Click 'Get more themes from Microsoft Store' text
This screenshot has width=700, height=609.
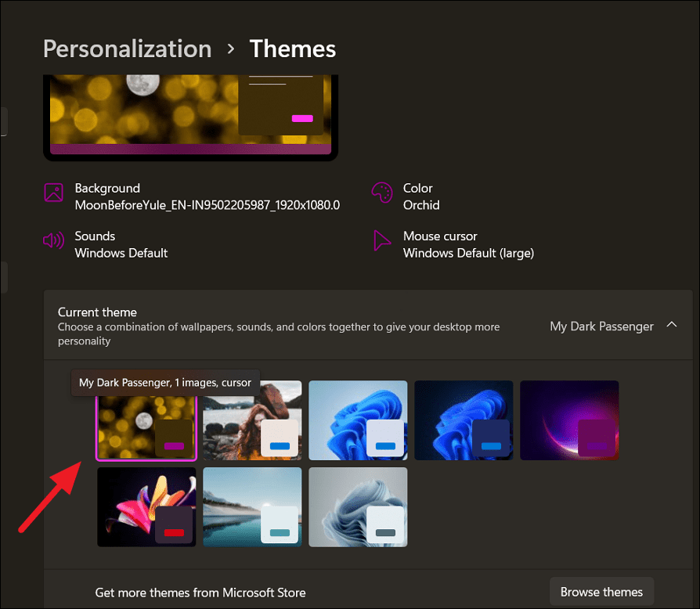click(x=200, y=593)
